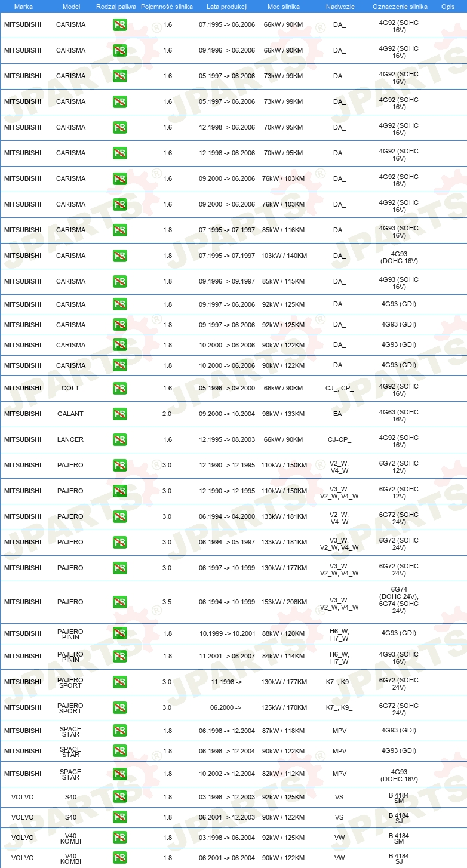Click the fuel icon in the GALANT row

tap(119, 414)
